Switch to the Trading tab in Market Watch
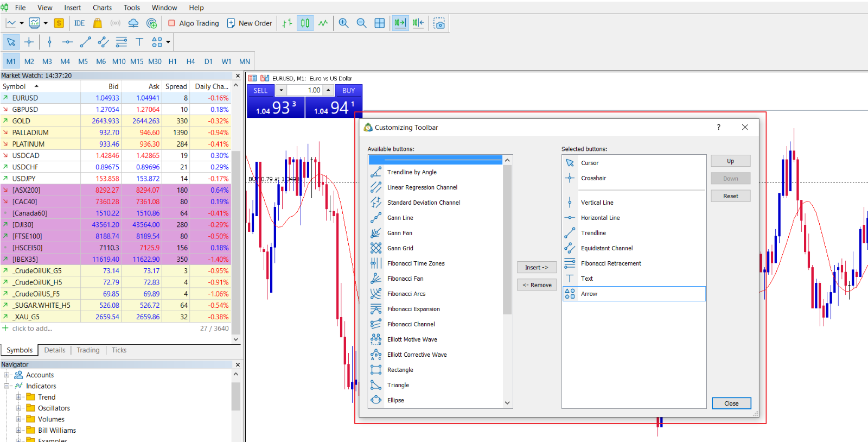This screenshot has width=868, height=442. 88,350
